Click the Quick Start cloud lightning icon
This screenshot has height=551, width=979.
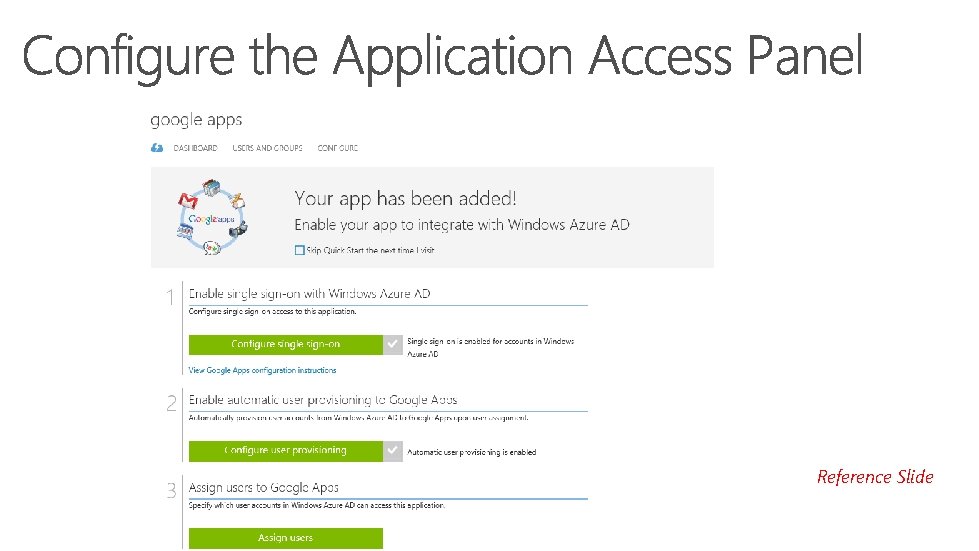click(156, 148)
